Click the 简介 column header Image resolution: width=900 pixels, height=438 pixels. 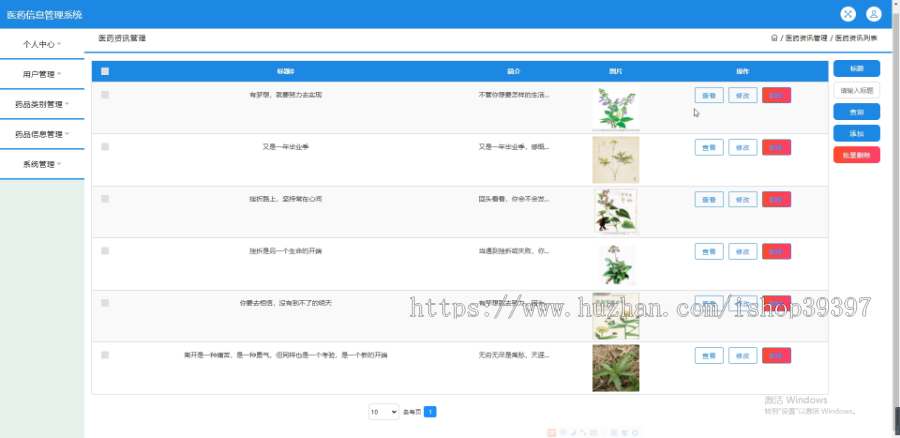(x=513, y=72)
